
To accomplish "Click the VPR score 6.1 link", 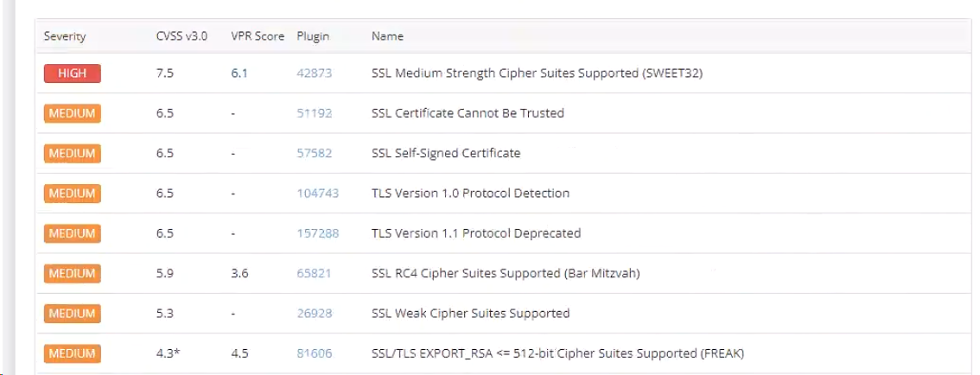I will pos(239,73).
